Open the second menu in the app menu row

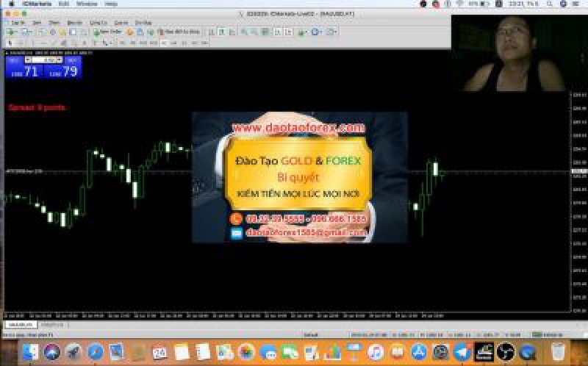[37, 23]
